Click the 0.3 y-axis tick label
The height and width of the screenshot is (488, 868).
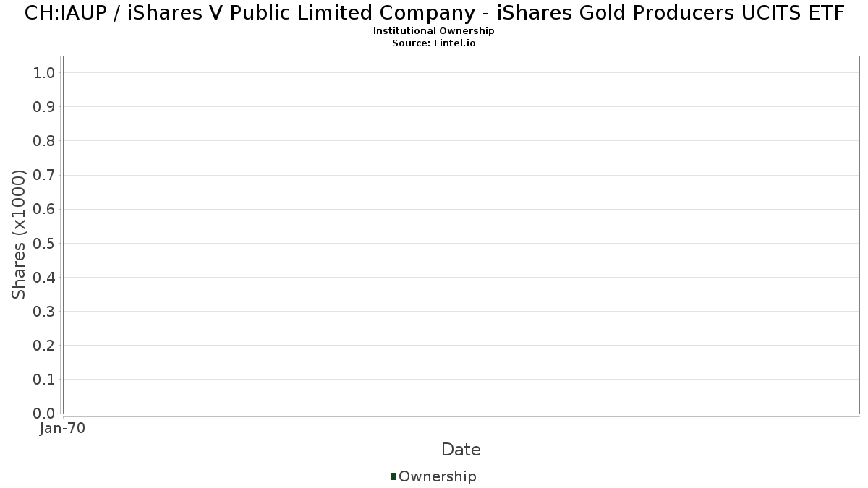pos(43,312)
